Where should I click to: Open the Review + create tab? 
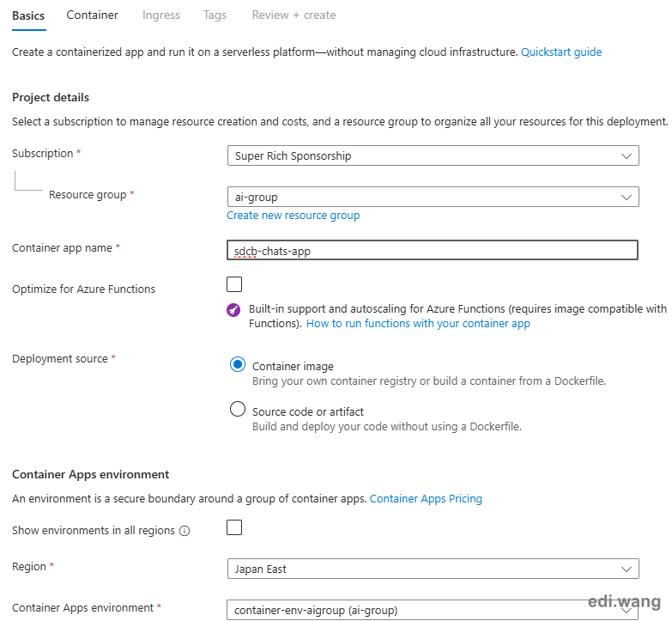[294, 15]
